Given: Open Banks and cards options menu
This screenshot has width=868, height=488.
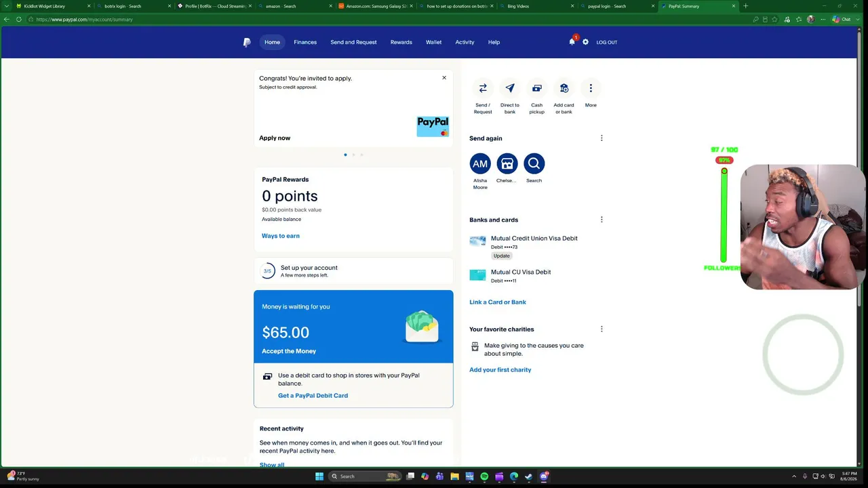Looking at the screenshot, I should [x=601, y=220].
